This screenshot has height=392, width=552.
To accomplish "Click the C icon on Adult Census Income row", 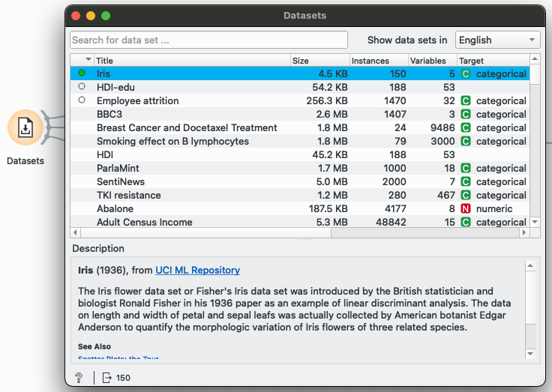I will 466,222.
